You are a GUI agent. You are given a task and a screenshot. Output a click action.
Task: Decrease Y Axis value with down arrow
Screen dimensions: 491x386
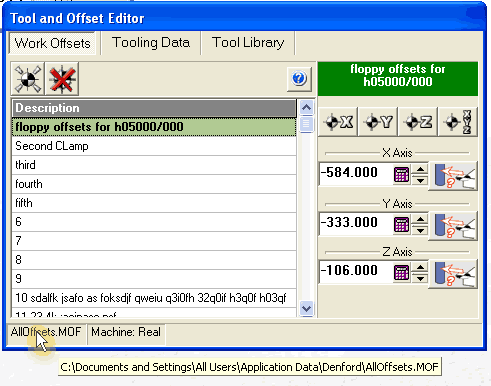[x=420, y=230]
